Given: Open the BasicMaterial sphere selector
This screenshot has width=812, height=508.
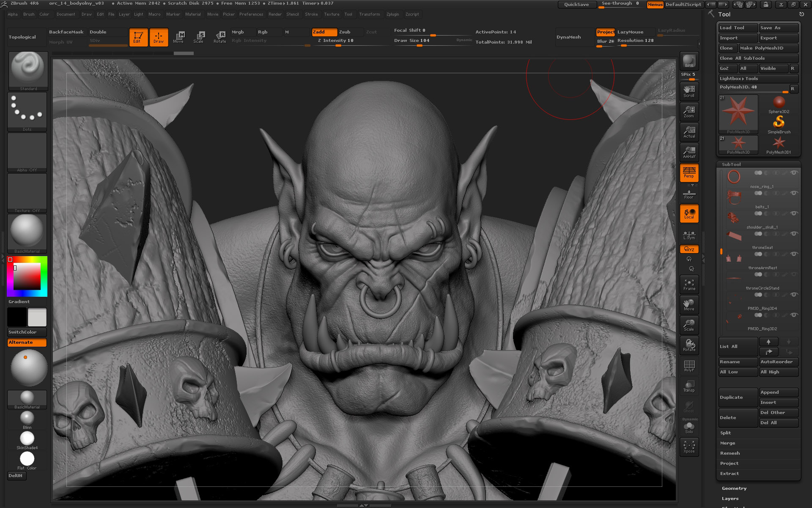Looking at the screenshot, I should [x=27, y=234].
